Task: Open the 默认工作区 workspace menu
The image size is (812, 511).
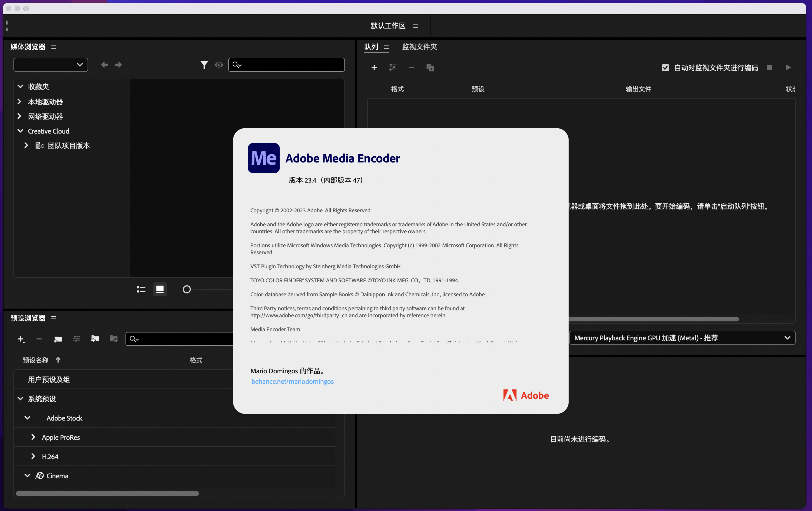Action: (x=415, y=26)
